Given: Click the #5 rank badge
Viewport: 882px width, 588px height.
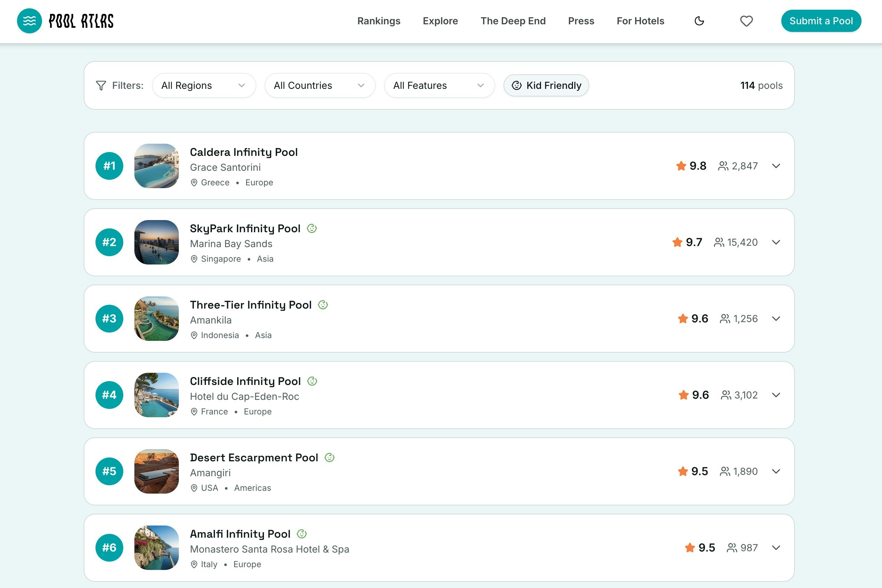Looking at the screenshot, I should (x=109, y=471).
